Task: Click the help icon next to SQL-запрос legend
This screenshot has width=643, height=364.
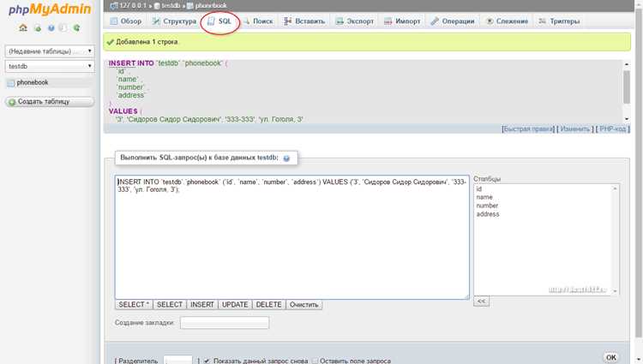Action: click(x=286, y=158)
